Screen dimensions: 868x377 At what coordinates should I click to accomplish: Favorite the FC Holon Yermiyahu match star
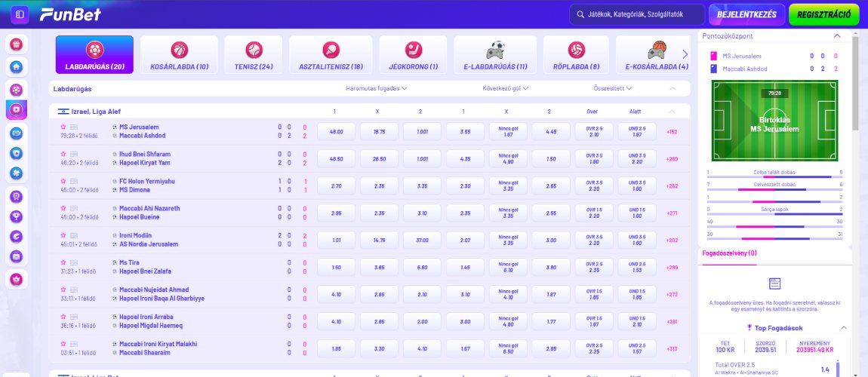[63, 181]
